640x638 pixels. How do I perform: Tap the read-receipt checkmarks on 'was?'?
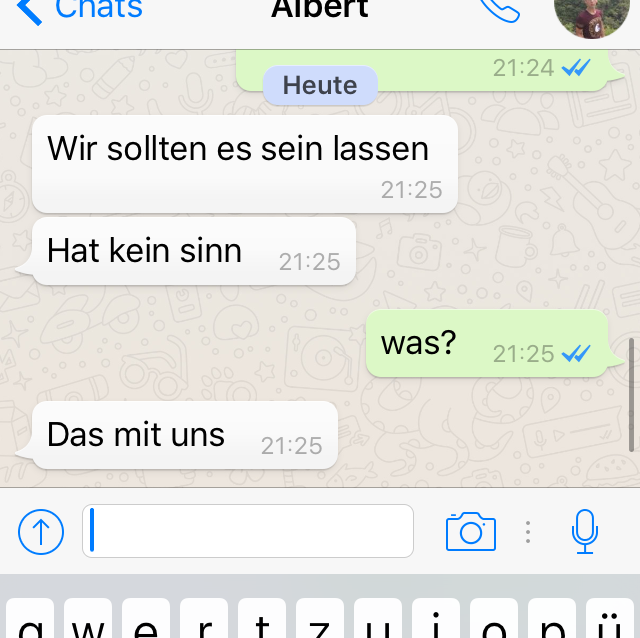[576, 353]
